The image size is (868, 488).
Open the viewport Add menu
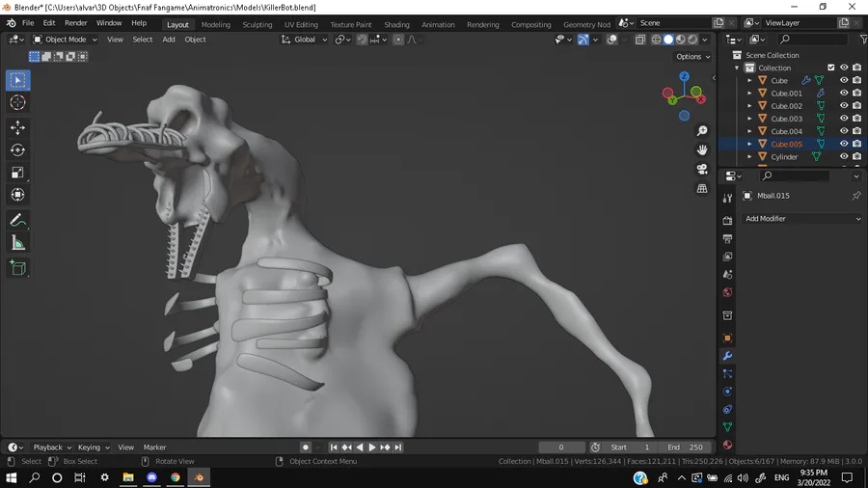(x=169, y=40)
